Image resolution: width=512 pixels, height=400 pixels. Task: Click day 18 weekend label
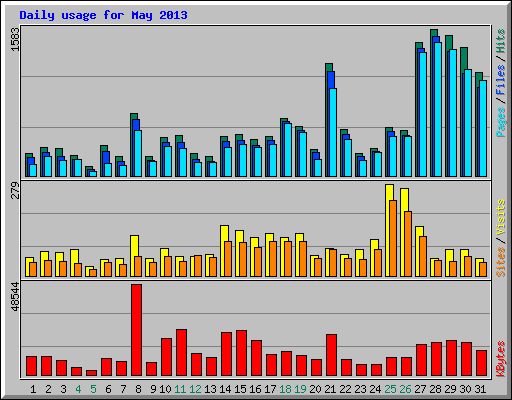pos(285,389)
